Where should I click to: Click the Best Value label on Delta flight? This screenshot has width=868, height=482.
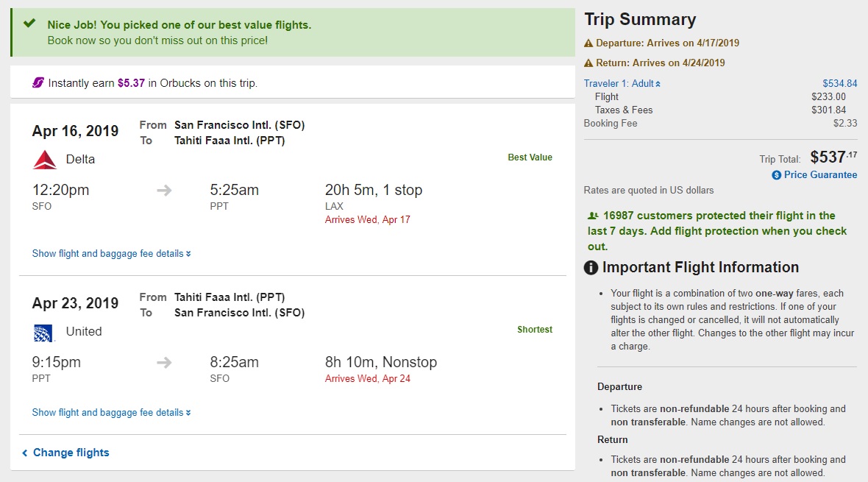[530, 157]
